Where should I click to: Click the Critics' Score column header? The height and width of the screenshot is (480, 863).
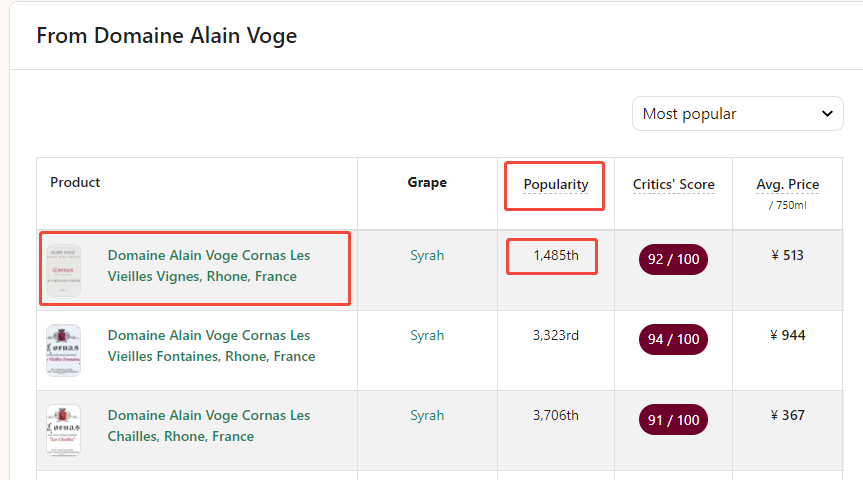(673, 184)
